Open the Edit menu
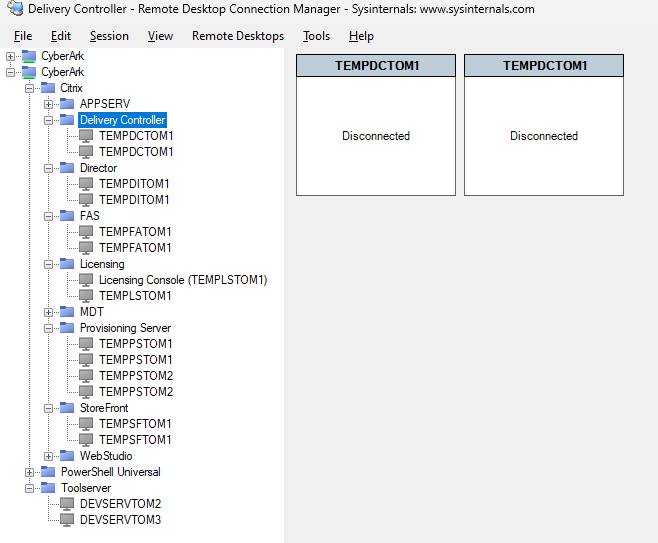 (x=61, y=36)
